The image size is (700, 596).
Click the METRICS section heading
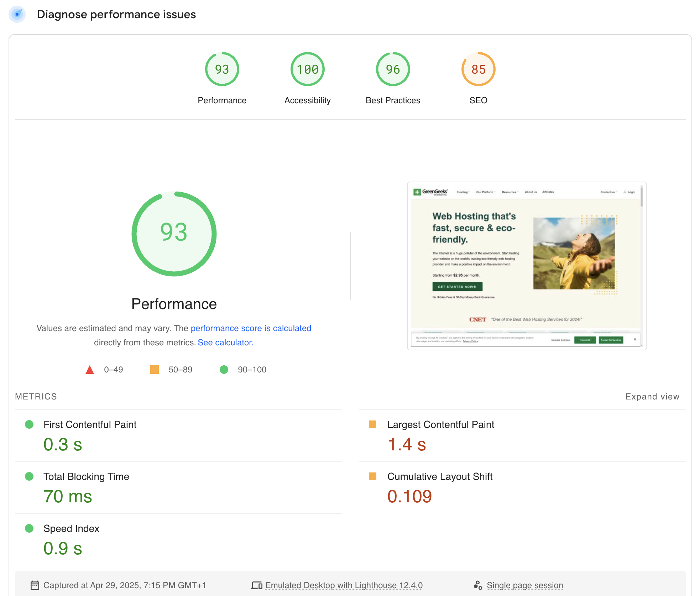[x=36, y=397]
